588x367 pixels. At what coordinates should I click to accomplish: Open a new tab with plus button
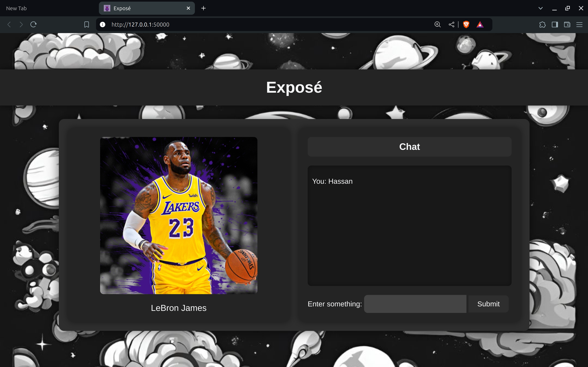[203, 8]
